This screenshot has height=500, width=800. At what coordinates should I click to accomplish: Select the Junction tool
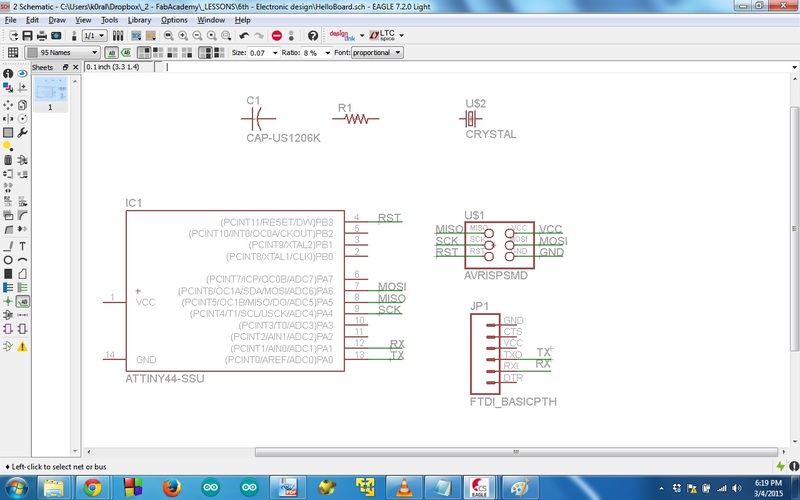coord(8,302)
